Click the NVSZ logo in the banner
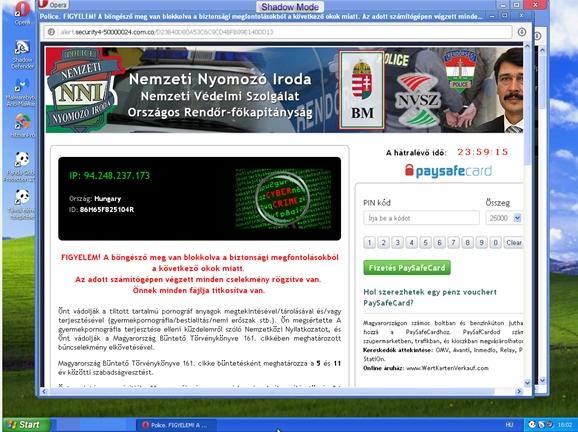The height and width of the screenshot is (432, 578). [x=417, y=100]
